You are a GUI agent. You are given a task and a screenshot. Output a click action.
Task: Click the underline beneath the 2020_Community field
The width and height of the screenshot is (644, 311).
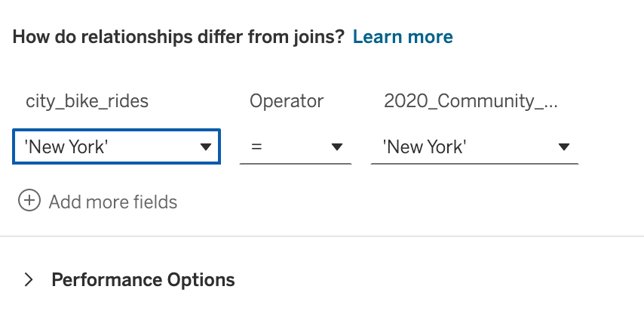pos(474,163)
